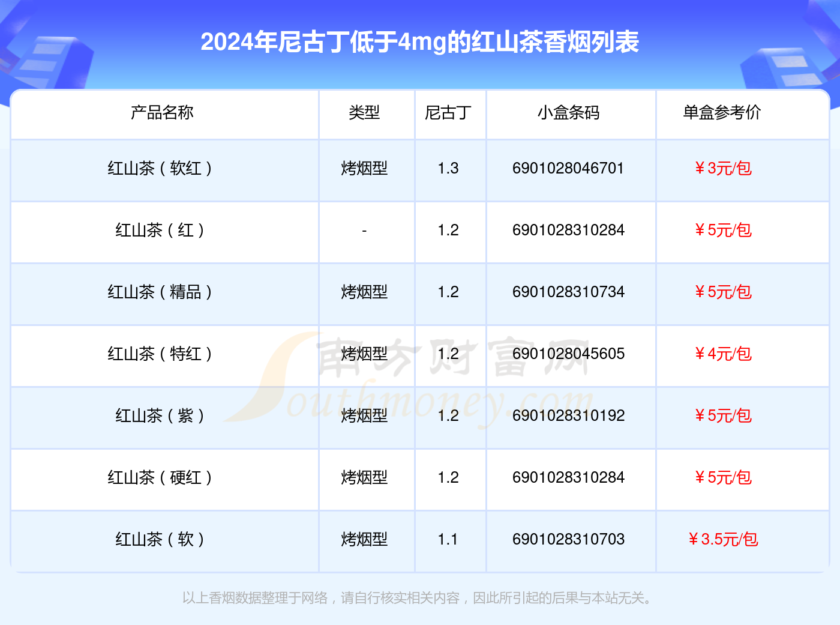Click nicotine 1.2 in 红山茶（特红） row

[x=448, y=354]
